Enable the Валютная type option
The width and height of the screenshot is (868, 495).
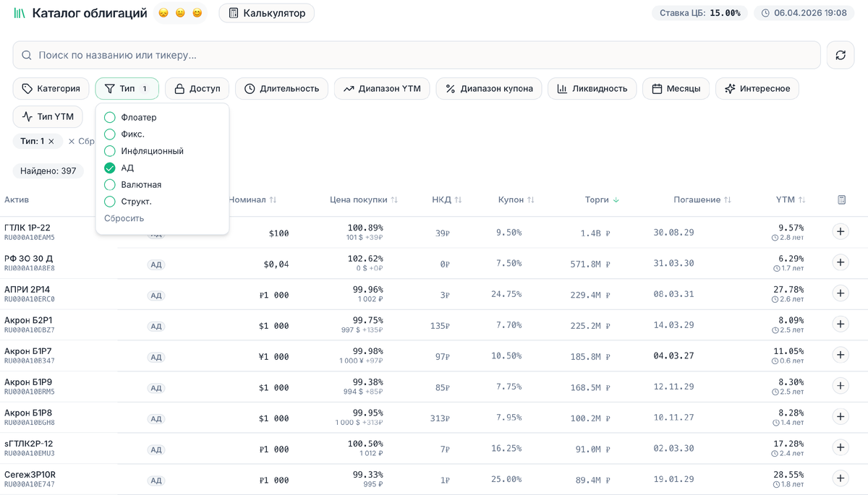(x=110, y=185)
